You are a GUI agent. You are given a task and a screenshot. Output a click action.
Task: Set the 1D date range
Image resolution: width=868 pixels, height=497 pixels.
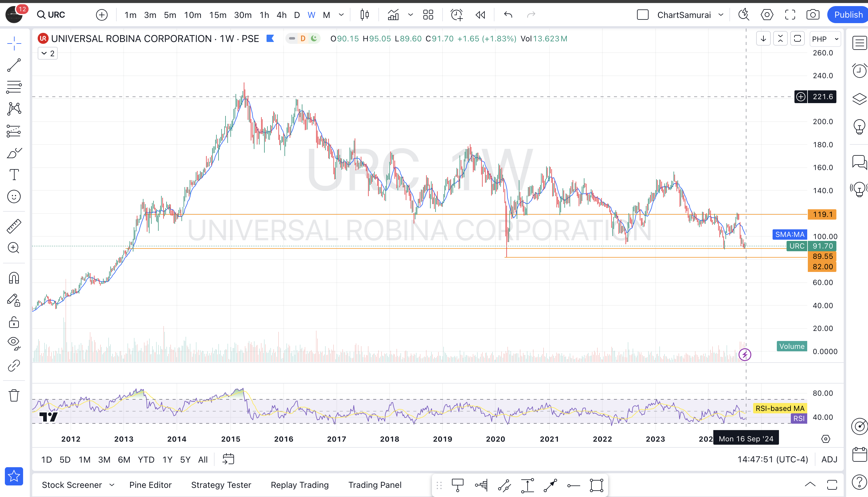click(x=46, y=460)
